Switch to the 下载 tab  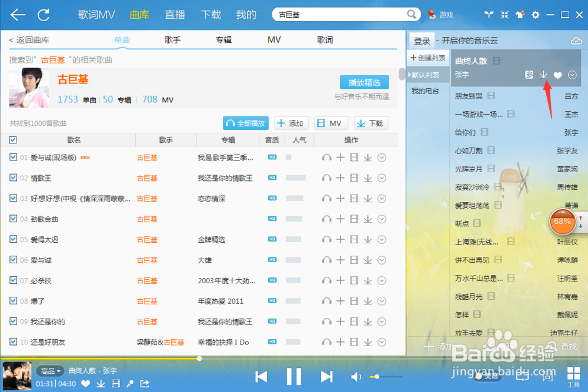(211, 15)
